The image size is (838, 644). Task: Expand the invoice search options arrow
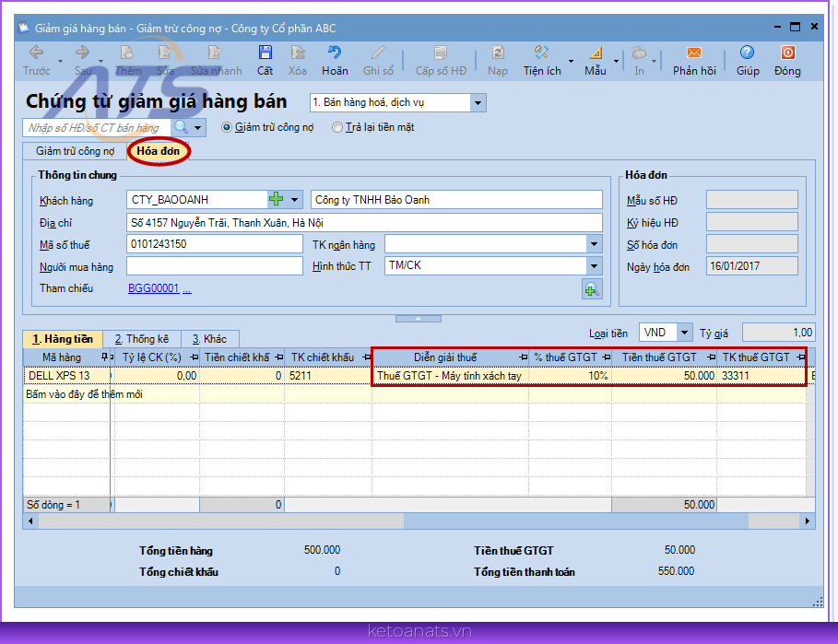click(198, 128)
